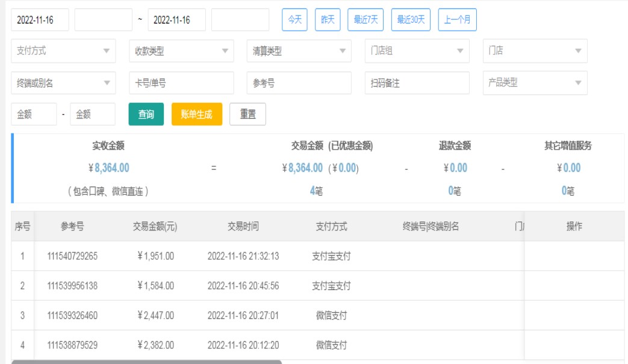
Task: Focus the 参考号 search field
Action: [x=299, y=83]
